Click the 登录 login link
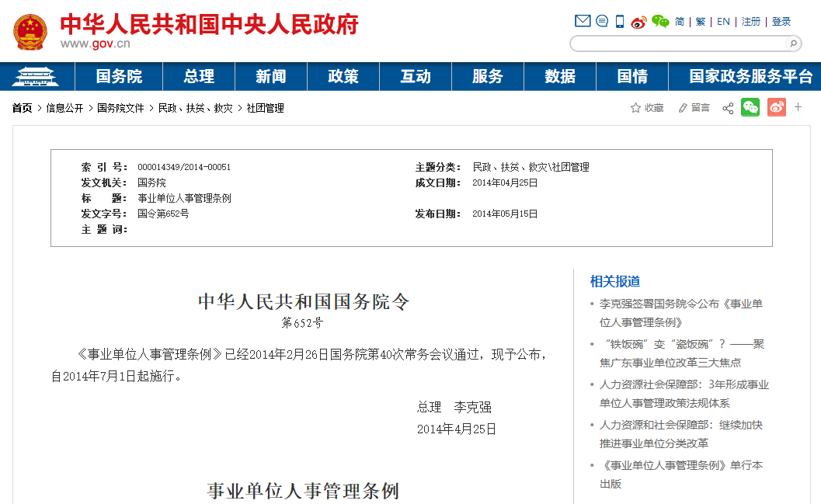The height and width of the screenshot is (504, 821). tap(781, 22)
